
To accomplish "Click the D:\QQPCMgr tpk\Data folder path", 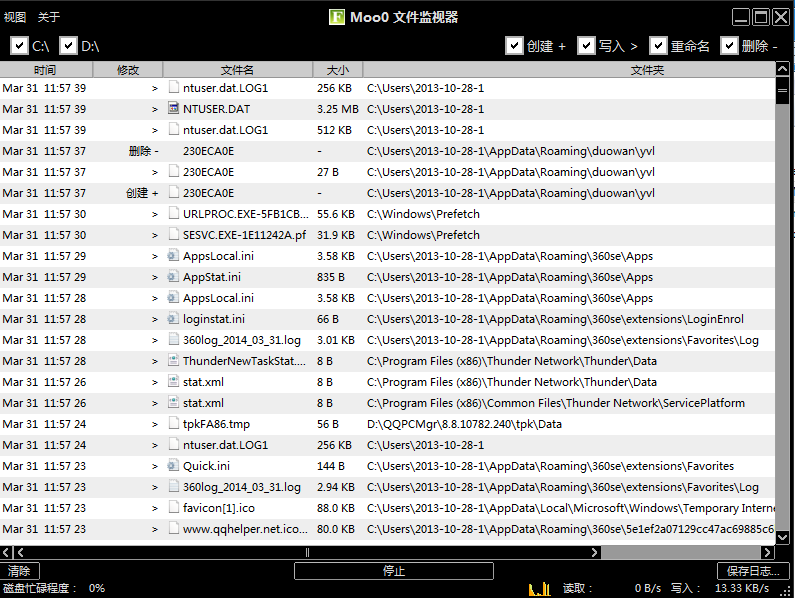I will coord(464,424).
